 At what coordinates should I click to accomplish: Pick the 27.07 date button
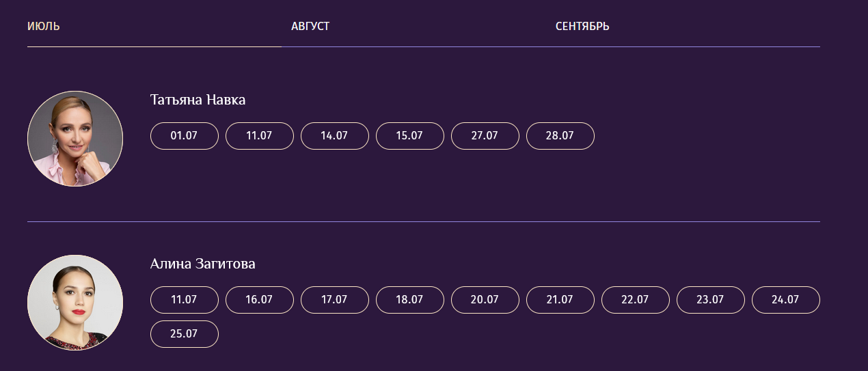485,136
